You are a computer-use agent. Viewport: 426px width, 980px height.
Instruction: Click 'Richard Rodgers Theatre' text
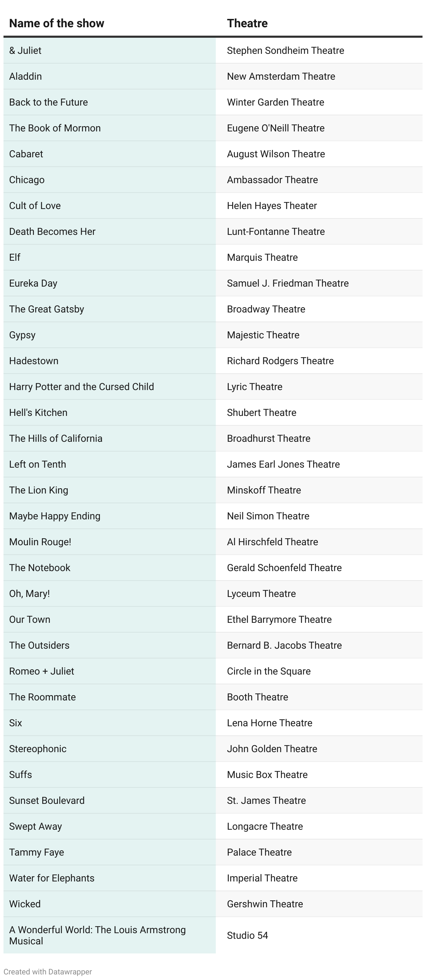pyautogui.click(x=280, y=361)
